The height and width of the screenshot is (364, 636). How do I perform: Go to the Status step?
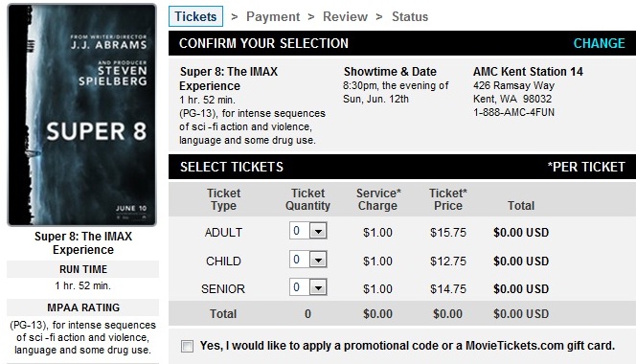click(x=410, y=16)
